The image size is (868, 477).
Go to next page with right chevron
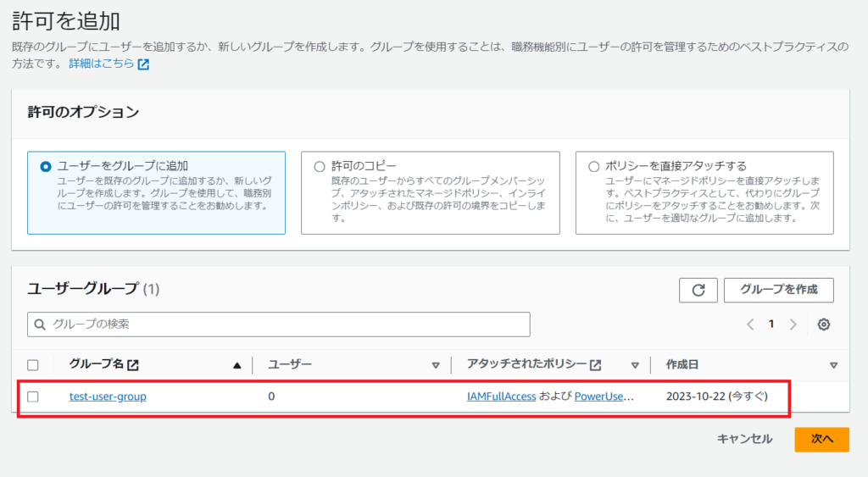click(793, 324)
